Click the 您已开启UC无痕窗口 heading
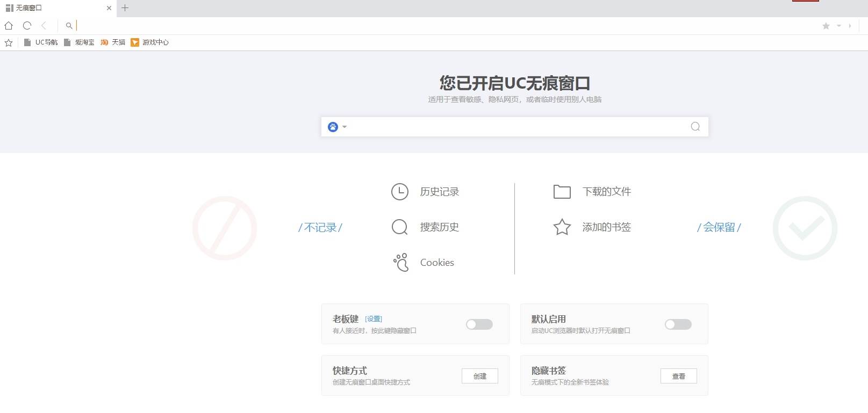The width and height of the screenshot is (868, 413). 515,83
